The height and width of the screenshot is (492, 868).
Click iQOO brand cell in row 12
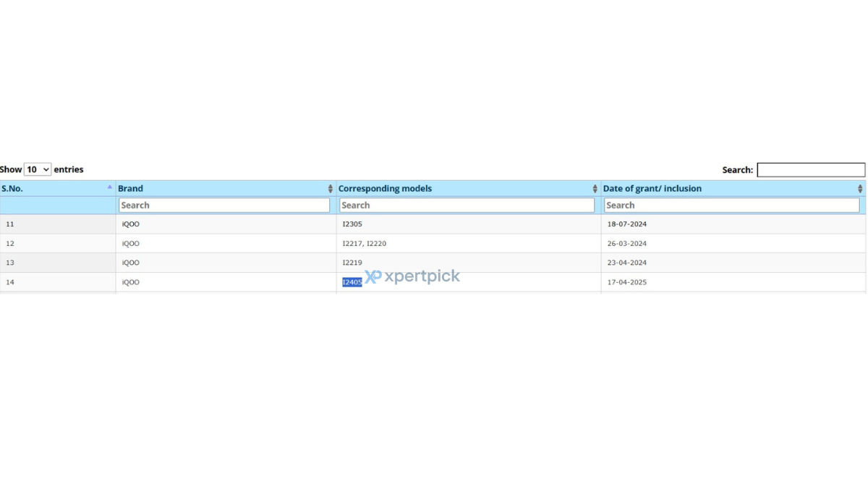click(x=226, y=244)
